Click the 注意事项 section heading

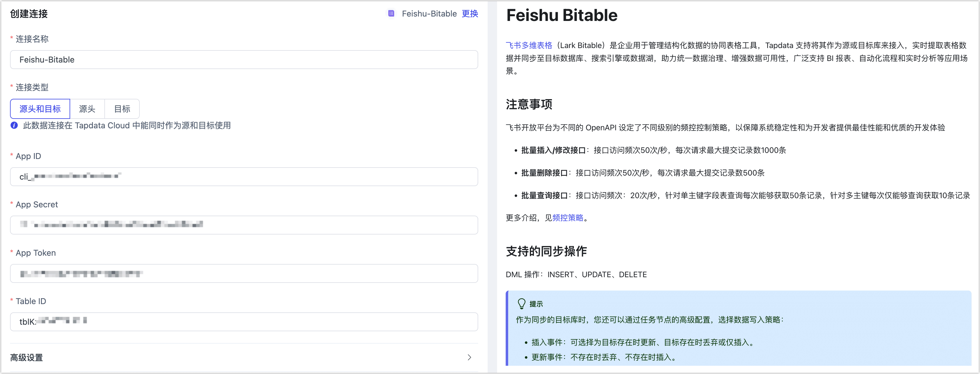(x=529, y=104)
